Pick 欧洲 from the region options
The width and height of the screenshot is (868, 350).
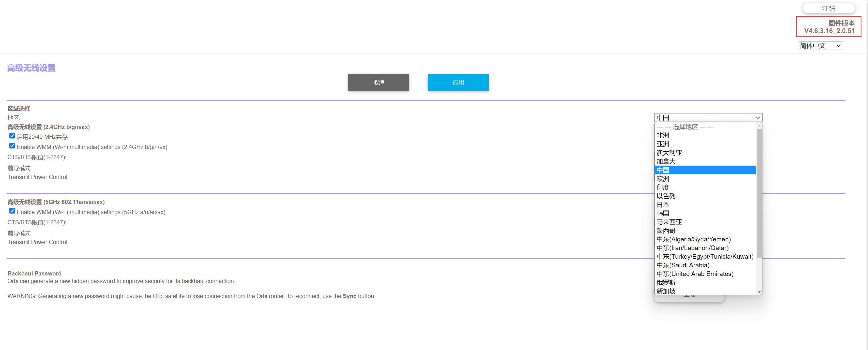coord(663,179)
